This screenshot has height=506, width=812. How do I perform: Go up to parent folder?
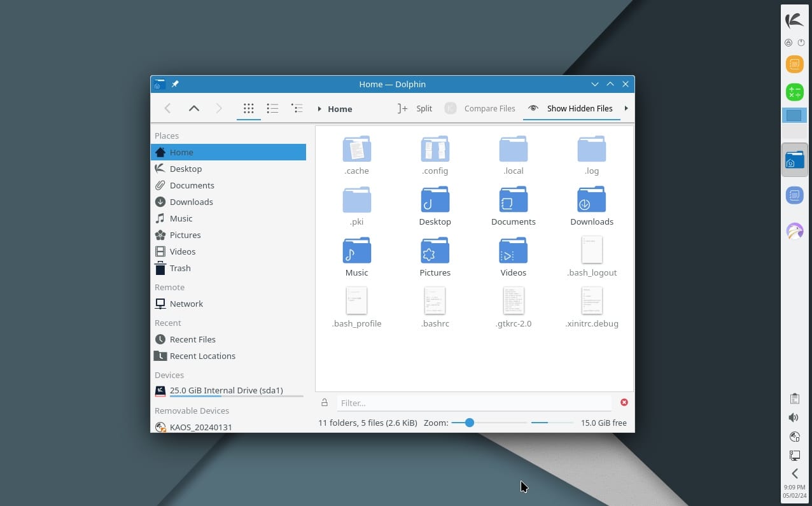pos(194,109)
